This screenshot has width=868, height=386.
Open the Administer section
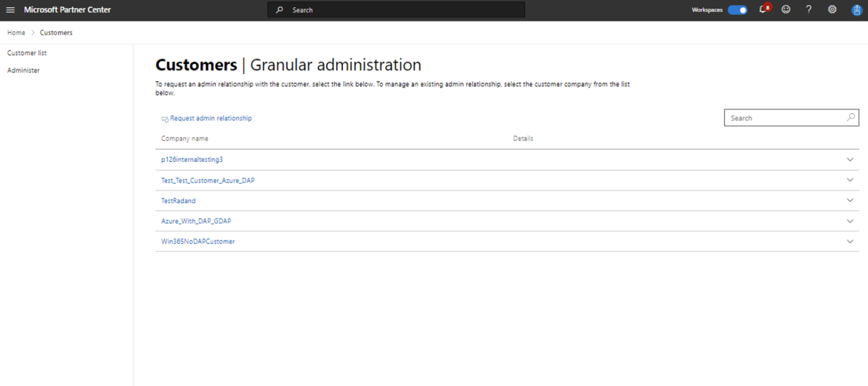coord(23,70)
